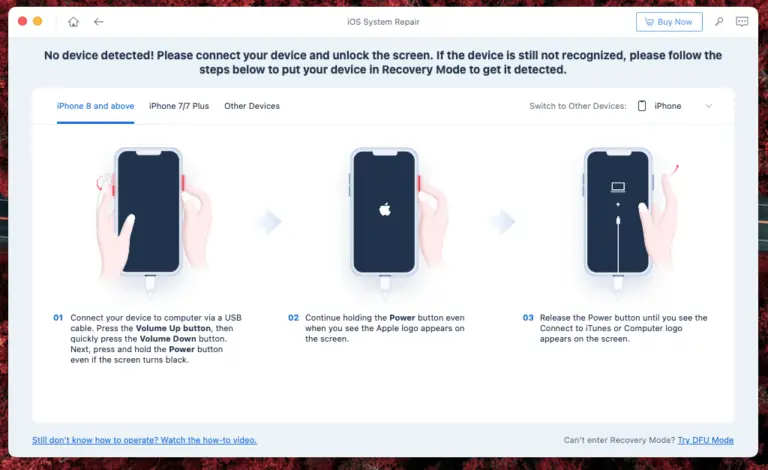Click the shopping cart icon in Buy Now
The height and width of the screenshot is (470, 768).
[649, 22]
